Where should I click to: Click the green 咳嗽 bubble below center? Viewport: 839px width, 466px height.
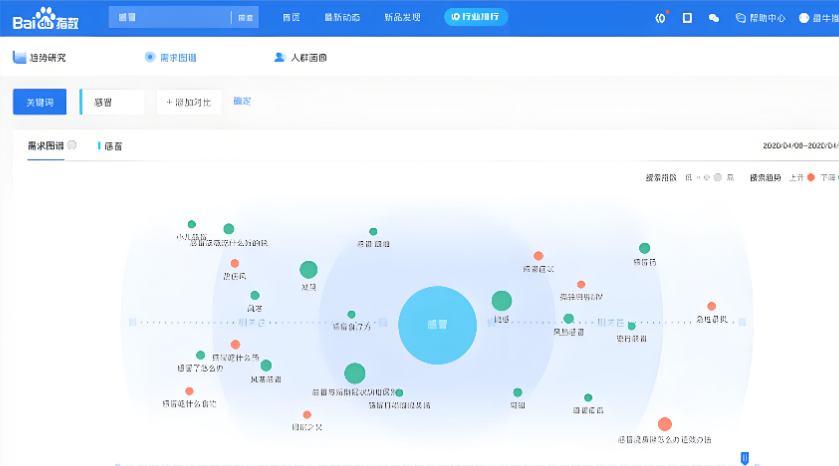[517, 392]
